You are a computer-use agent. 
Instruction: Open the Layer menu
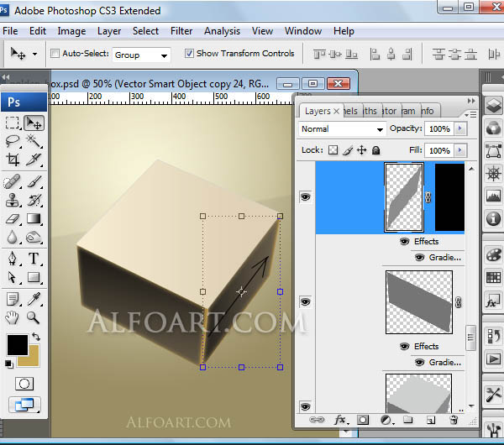(109, 31)
